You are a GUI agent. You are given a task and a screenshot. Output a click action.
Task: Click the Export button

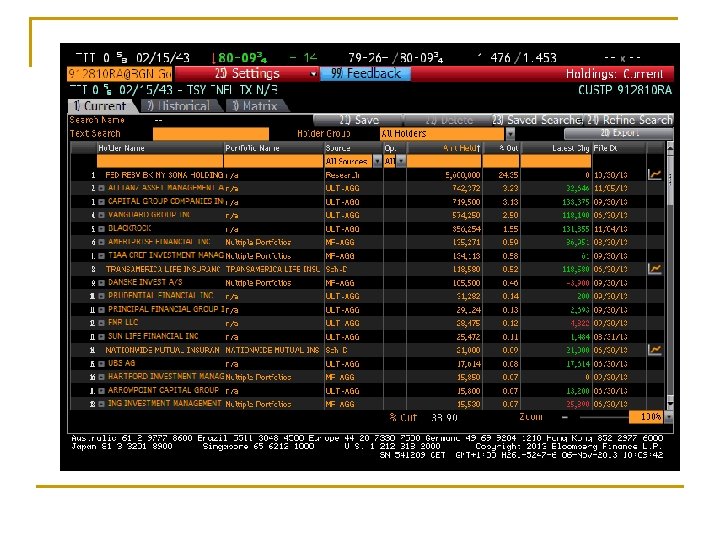pyautogui.click(x=619, y=133)
